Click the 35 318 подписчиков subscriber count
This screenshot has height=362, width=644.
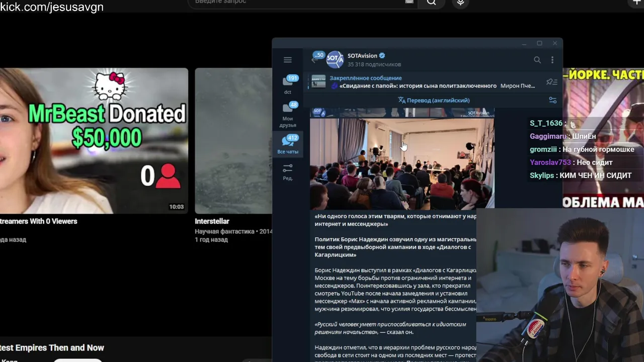pyautogui.click(x=374, y=64)
